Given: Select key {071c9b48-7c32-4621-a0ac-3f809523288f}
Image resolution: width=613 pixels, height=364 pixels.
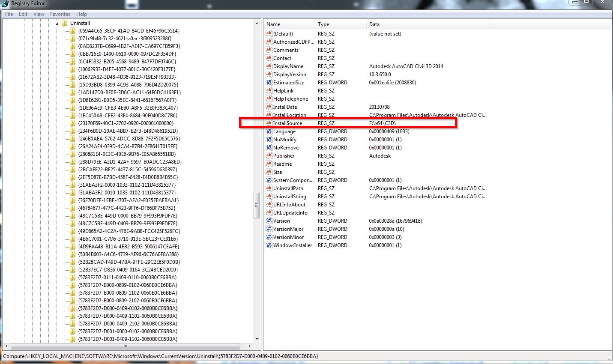Looking at the screenshot, I should [125, 39].
